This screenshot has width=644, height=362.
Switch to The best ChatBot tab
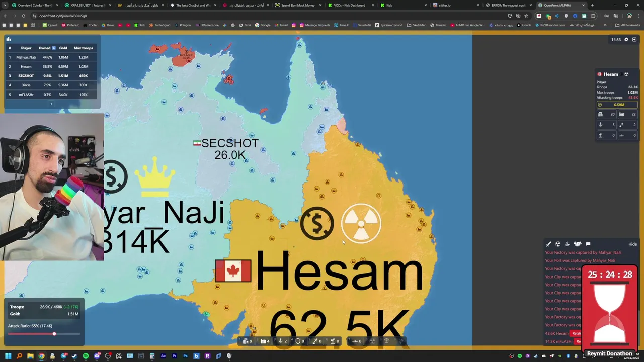point(194,5)
